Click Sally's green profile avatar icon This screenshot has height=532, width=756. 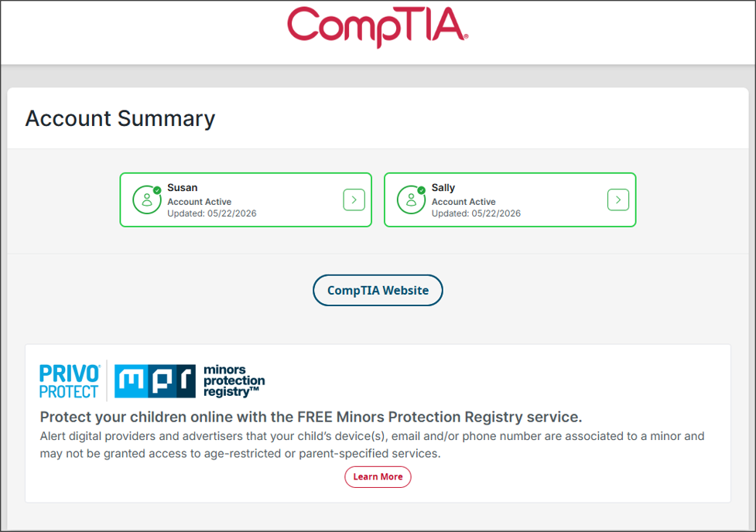point(411,199)
